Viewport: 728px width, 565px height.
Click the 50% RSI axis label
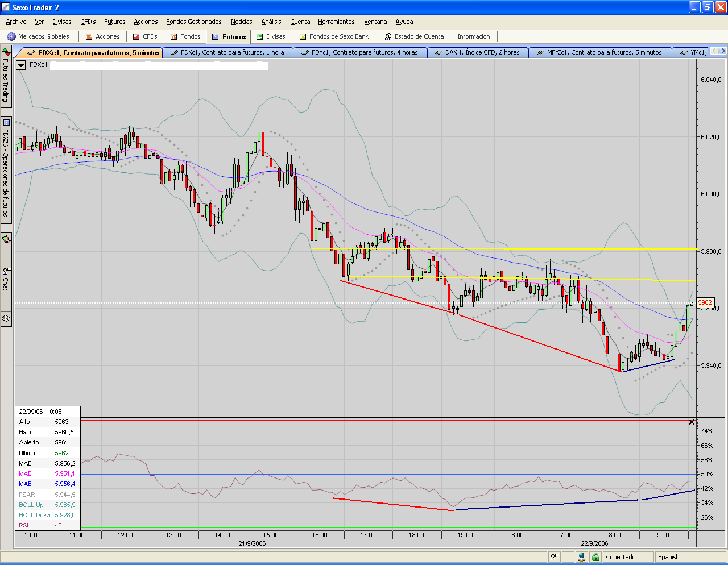click(x=707, y=474)
